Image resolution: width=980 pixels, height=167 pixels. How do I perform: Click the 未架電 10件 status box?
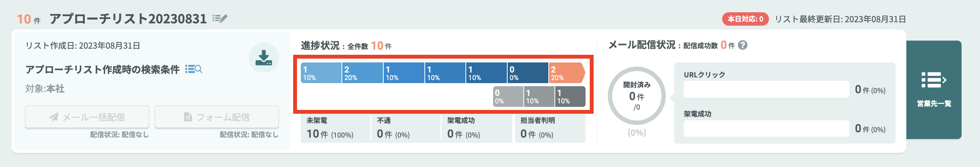click(335, 129)
